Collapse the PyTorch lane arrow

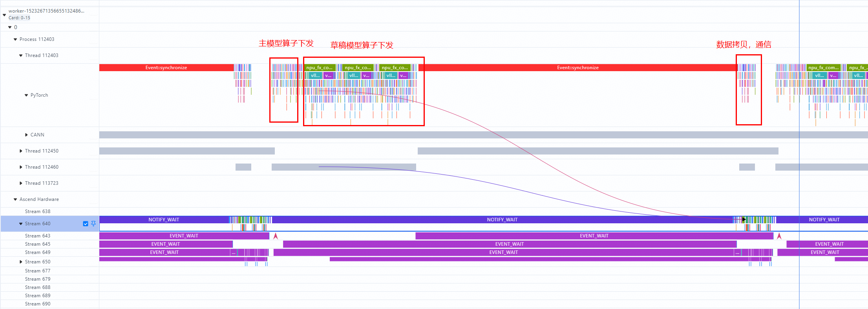(26, 95)
